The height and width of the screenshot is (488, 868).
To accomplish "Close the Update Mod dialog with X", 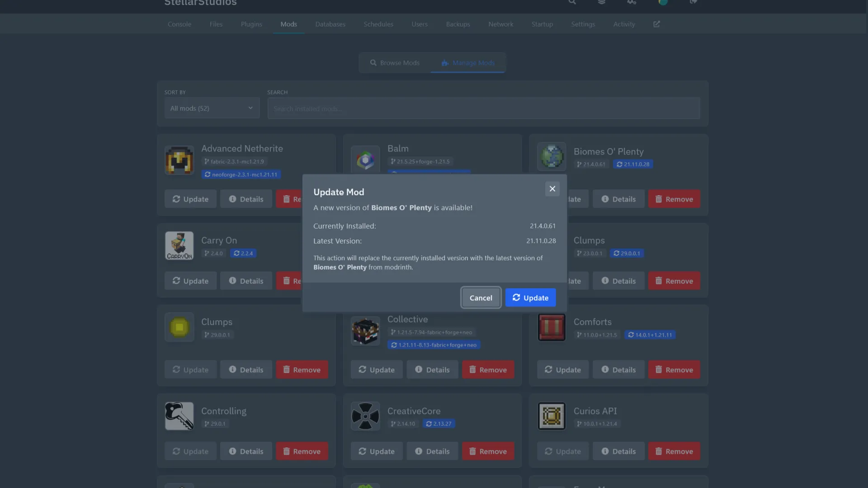I will (x=552, y=189).
